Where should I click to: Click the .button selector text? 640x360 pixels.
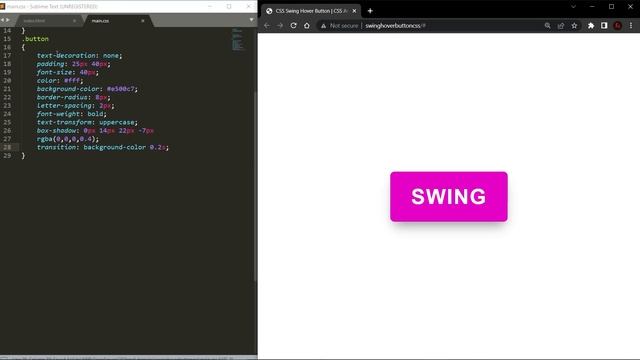tap(35, 39)
